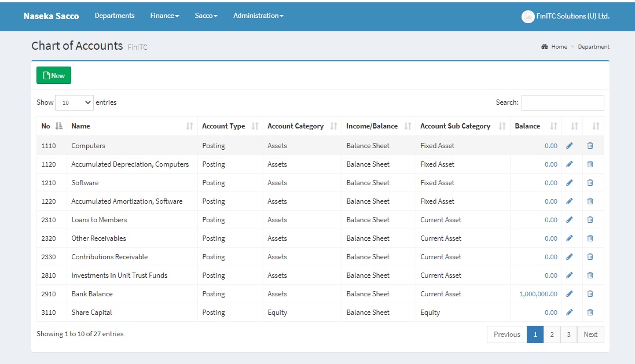Open the Departments menu item
This screenshot has height=364, width=635.
pyautogui.click(x=115, y=16)
